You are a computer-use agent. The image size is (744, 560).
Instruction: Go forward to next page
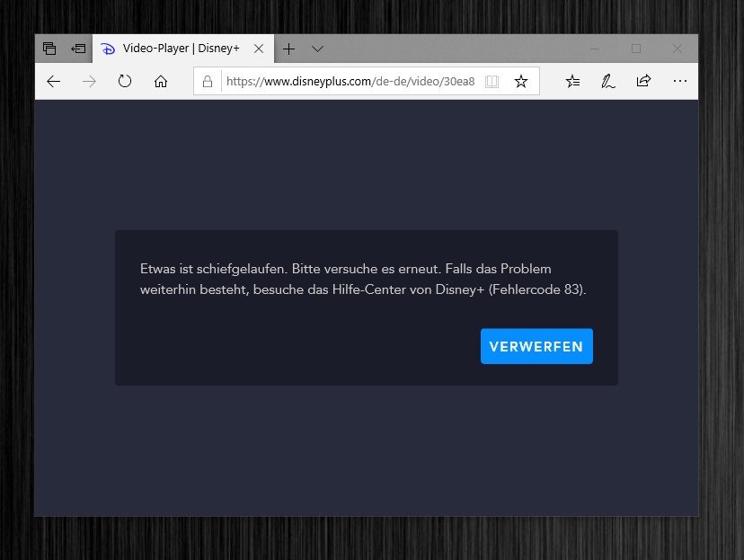coord(89,82)
